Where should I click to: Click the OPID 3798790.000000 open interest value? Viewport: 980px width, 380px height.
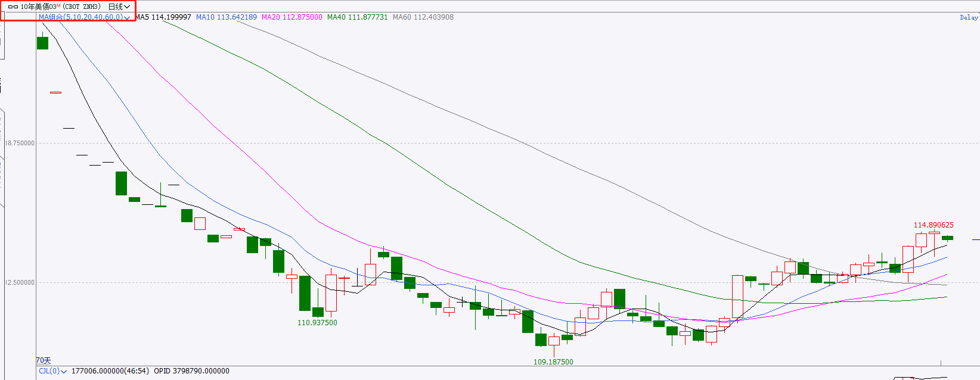point(191,371)
